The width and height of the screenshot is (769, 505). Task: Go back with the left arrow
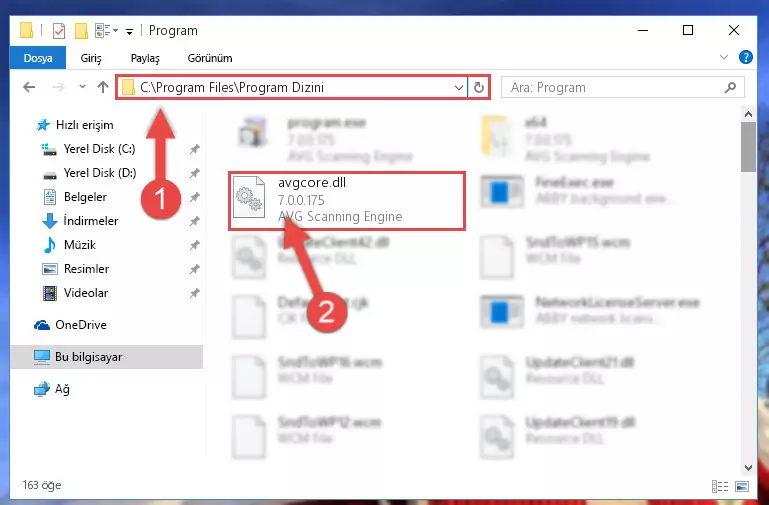[29, 87]
